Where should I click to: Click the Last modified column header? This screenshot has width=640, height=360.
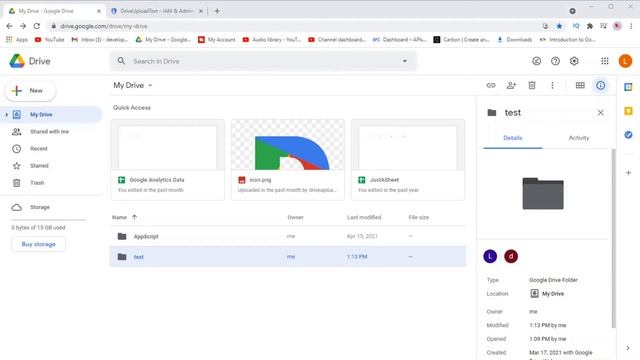(364, 218)
